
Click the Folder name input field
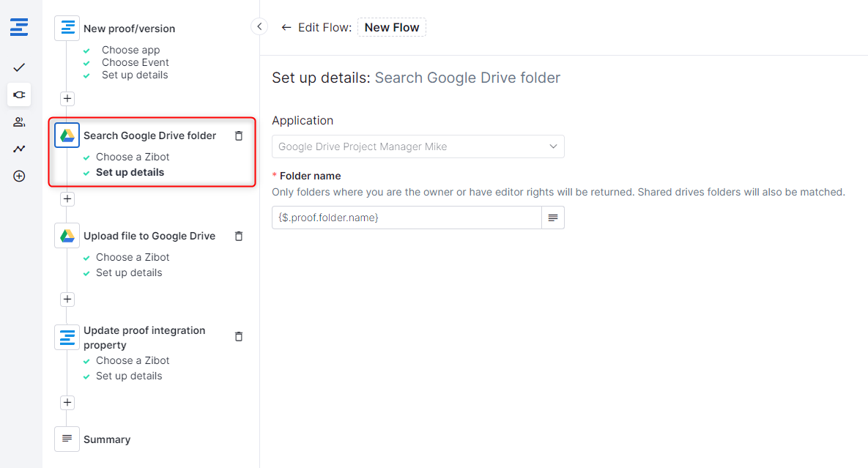406,218
